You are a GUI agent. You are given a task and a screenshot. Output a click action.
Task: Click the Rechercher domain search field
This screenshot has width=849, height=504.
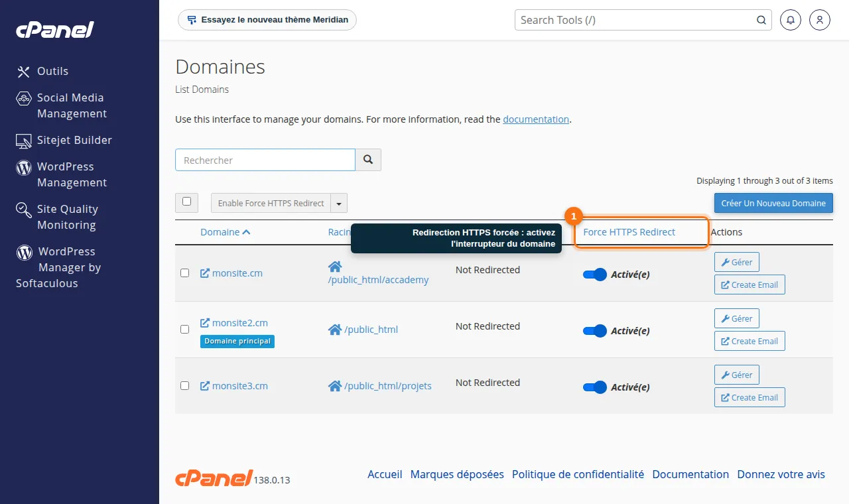(265, 160)
